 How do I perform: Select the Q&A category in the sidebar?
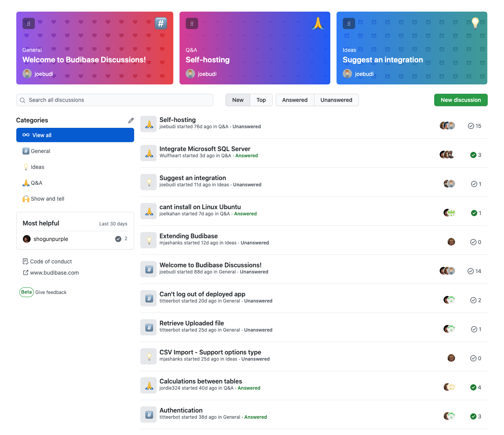click(x=37, y=182)
